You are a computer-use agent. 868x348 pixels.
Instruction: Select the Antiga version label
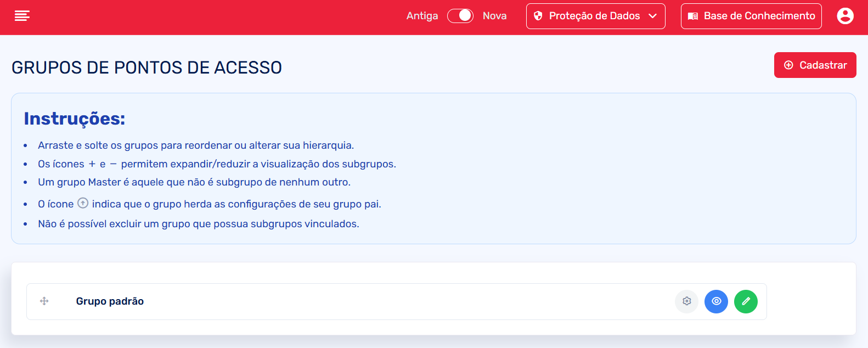[x=422, y=16]
